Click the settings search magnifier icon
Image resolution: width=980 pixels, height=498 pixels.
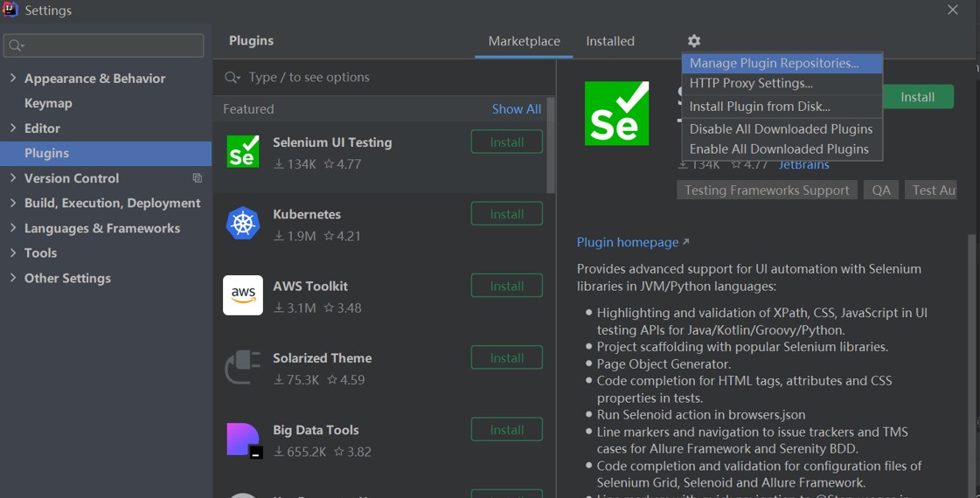[x=17, y=45]
